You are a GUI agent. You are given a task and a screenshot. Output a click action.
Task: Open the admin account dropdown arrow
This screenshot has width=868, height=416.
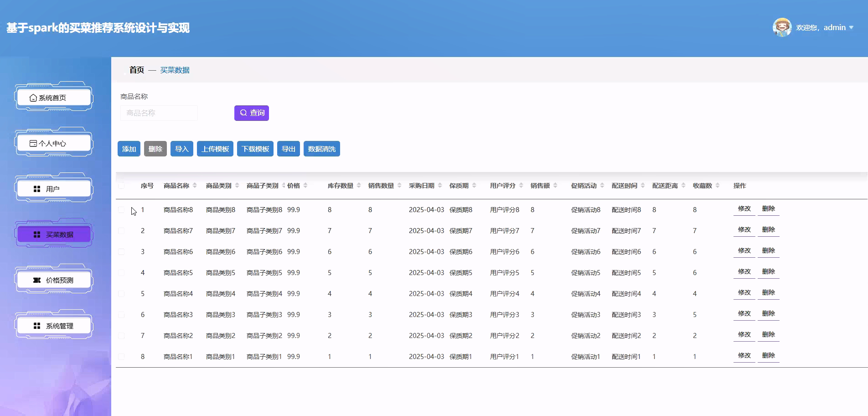[851, 28]
